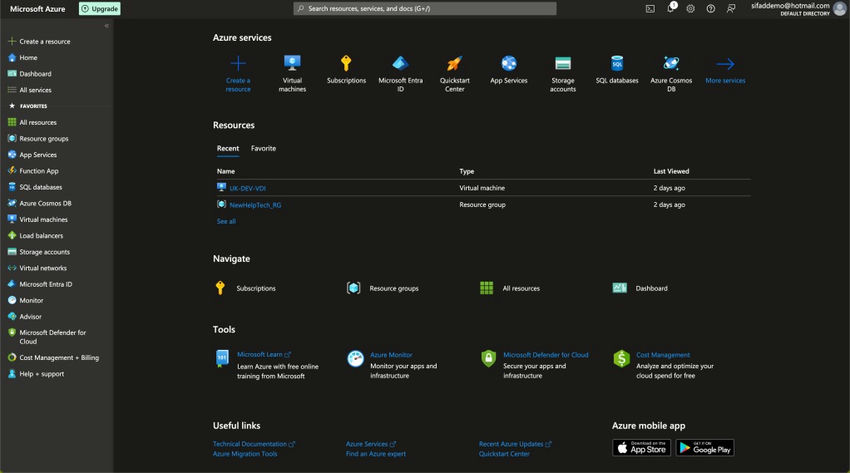Open Help + support in the sidebar
The height and width of the screenshot is (473, 850).
(x=41, y=374)
